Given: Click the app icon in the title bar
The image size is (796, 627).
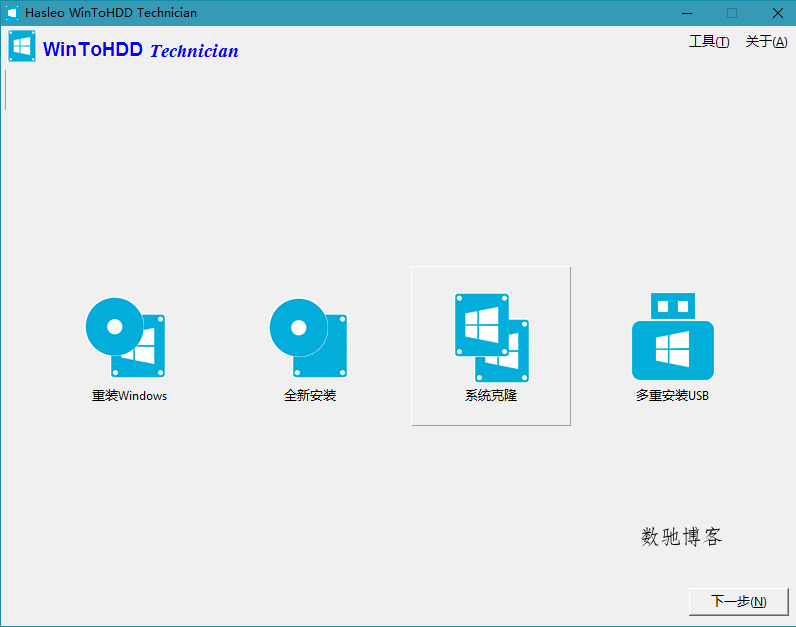Looking at the screenshot, I should 12,13.
